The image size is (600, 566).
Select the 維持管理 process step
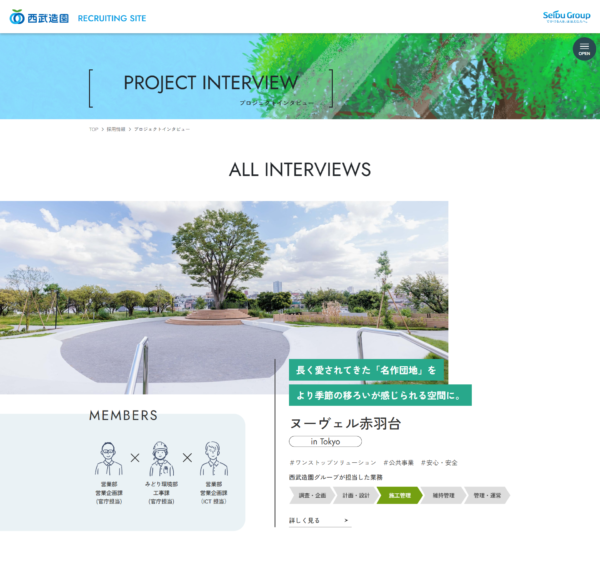tap(443, 495)
